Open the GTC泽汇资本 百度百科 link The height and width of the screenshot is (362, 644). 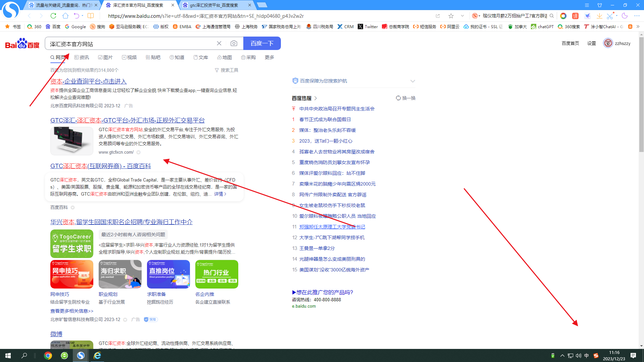[x=100, y=166]
